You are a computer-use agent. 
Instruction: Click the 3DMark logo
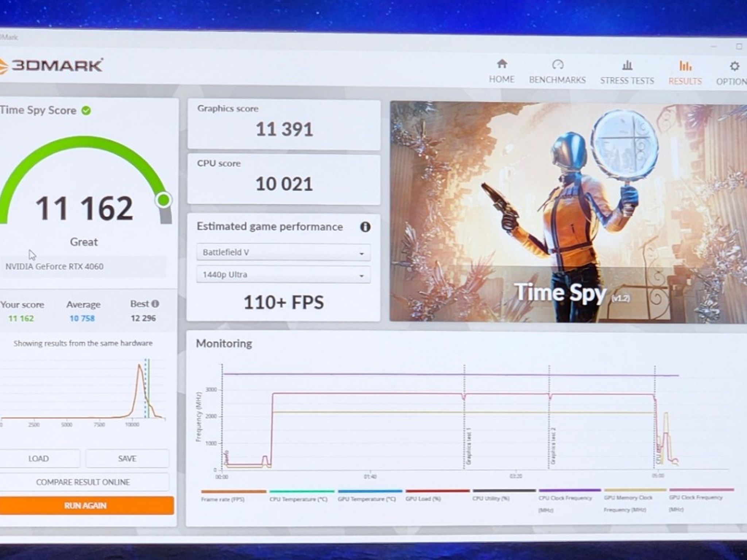click(x=51, y=66)
